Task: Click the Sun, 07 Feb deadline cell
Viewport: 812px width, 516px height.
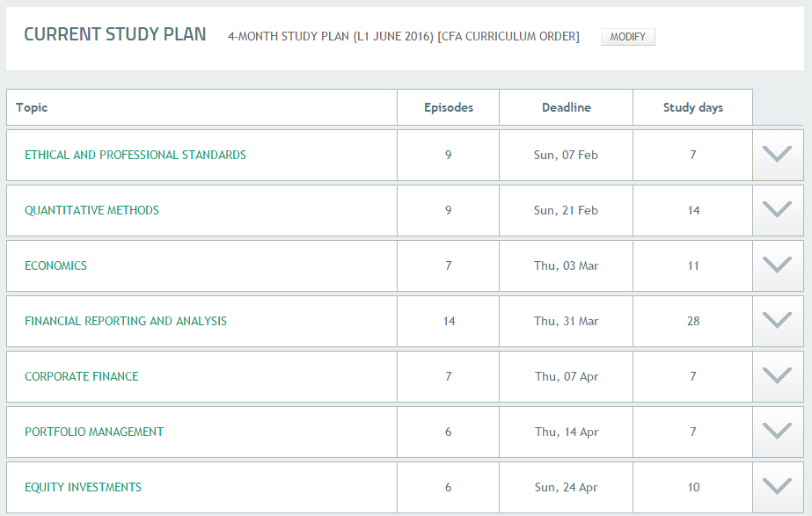Action: pyautogui.click(x=566, y=155)
